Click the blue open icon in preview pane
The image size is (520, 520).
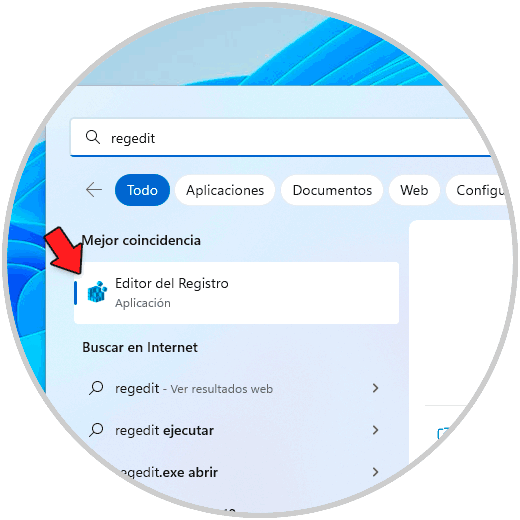point(443,433)
